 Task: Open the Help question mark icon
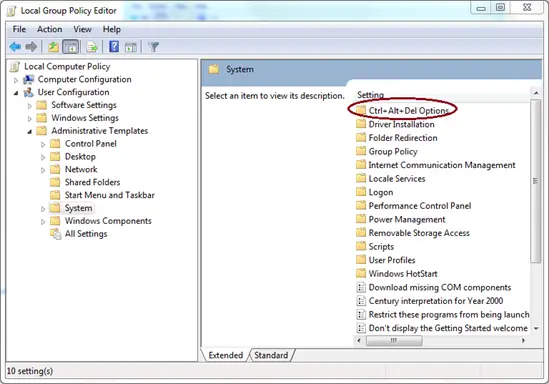(114, 47)
